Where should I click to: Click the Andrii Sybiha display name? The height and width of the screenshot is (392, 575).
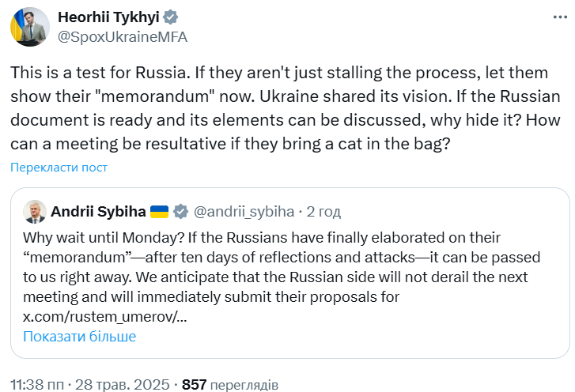pos(99,212)
